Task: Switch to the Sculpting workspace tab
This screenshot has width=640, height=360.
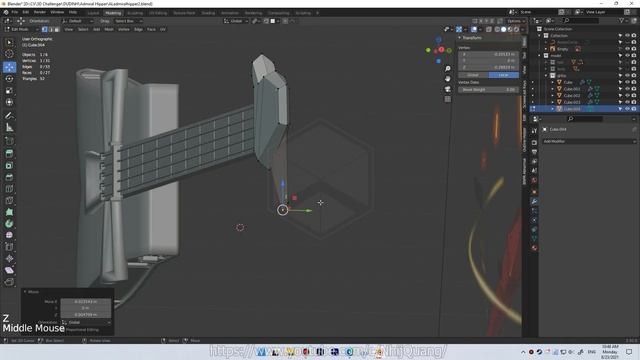Action: tap(135, 13)
